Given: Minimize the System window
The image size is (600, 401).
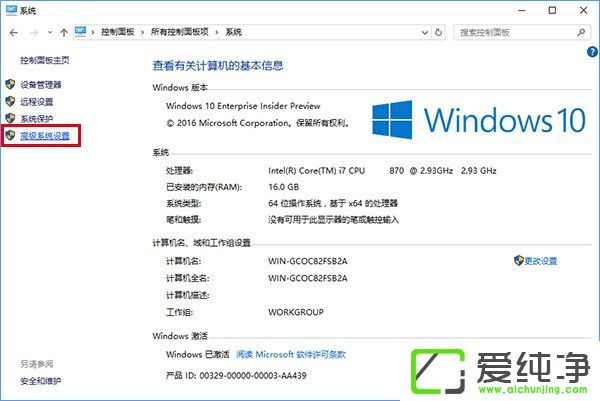Looking at the screenshot, I should click(522, 10).
